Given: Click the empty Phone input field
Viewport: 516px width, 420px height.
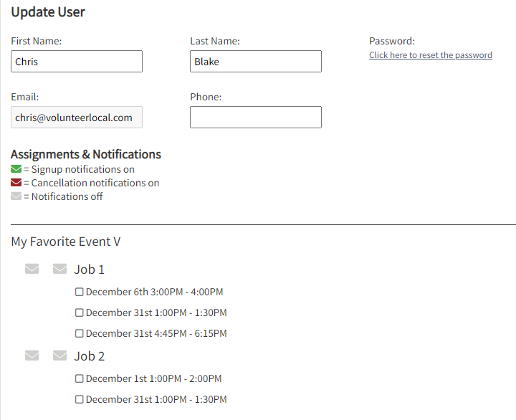Looking at the screenshot, I should [x=256, y=117].
